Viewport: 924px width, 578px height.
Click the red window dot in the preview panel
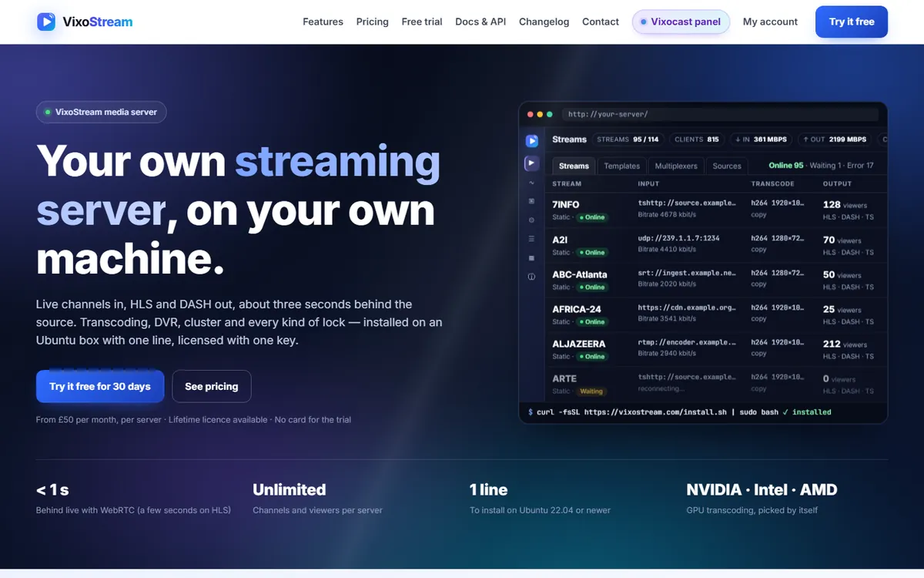[x=530, y=114]
